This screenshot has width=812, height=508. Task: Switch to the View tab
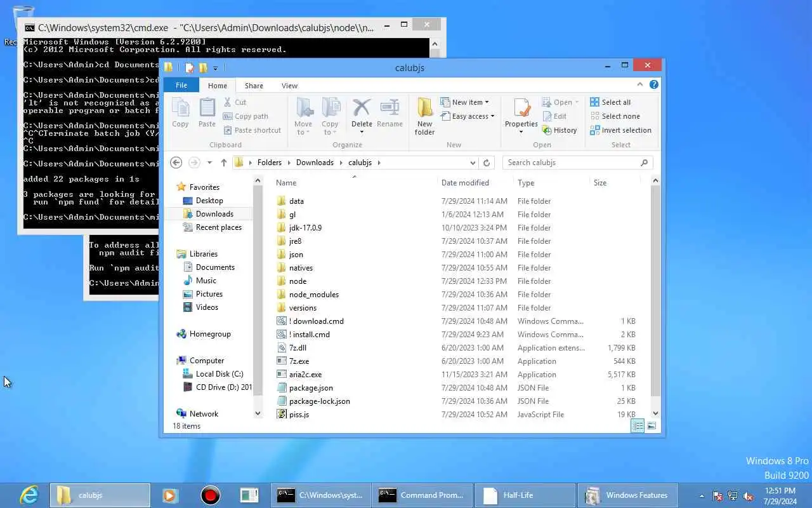[289, 86]
